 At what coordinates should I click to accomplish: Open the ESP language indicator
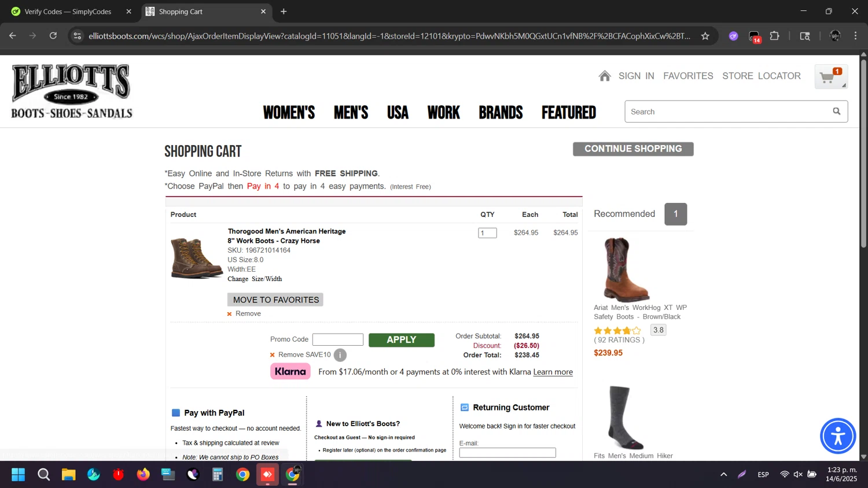[763, 475]
